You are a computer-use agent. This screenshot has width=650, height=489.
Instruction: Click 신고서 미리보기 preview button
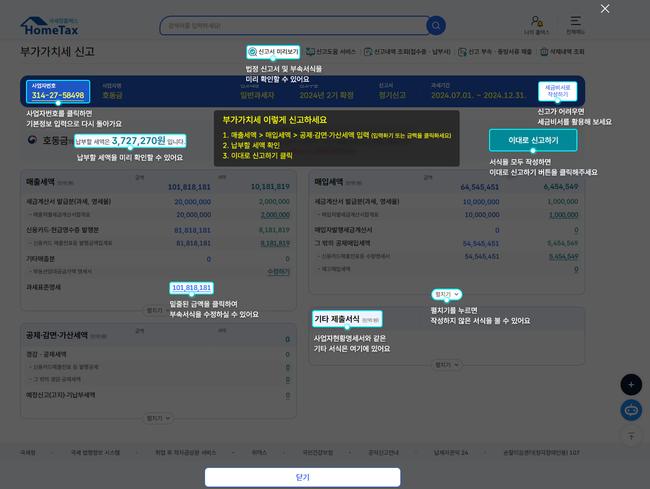(x=273, y=51)
